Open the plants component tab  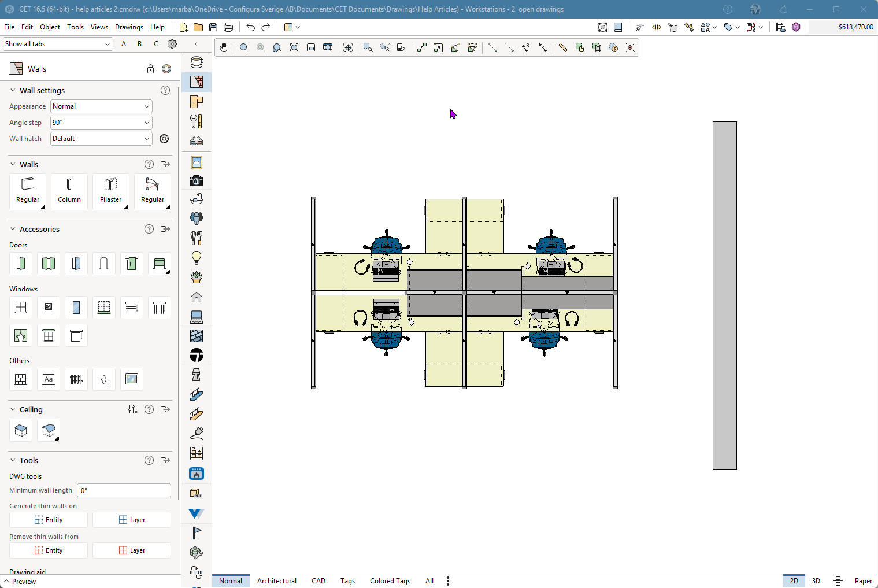(197, 277)
